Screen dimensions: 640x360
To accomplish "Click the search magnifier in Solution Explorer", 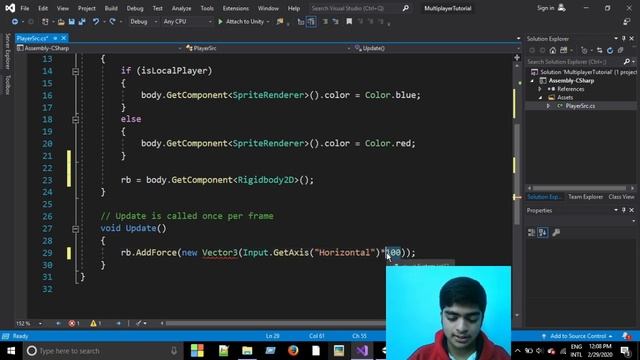I will 627,62.
